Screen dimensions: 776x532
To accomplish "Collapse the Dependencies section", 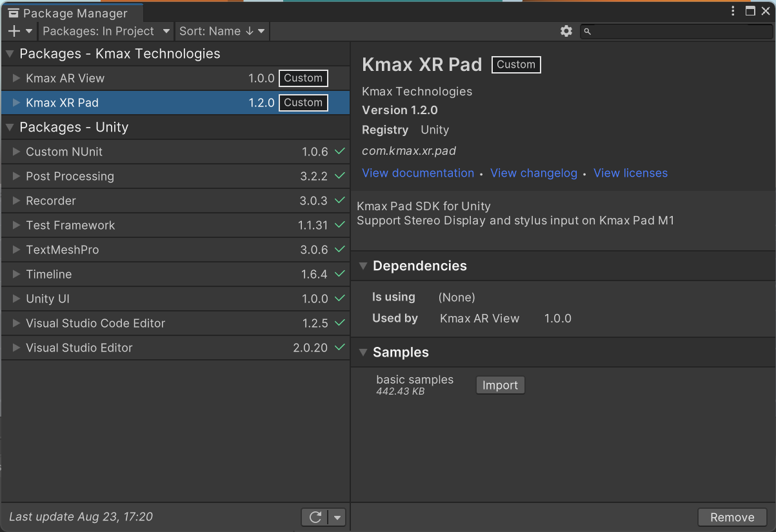I will (363, 266).
